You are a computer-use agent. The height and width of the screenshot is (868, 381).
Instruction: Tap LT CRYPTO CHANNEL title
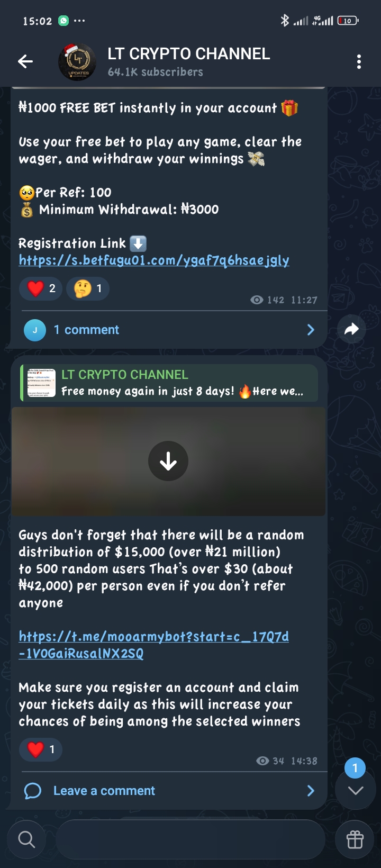(x=189, y=53)
